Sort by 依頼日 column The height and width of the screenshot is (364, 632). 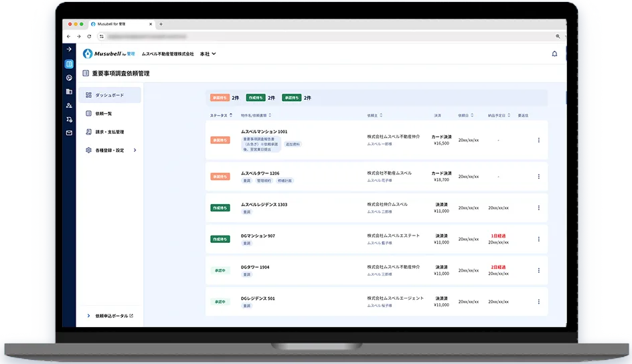click(465, 115)
